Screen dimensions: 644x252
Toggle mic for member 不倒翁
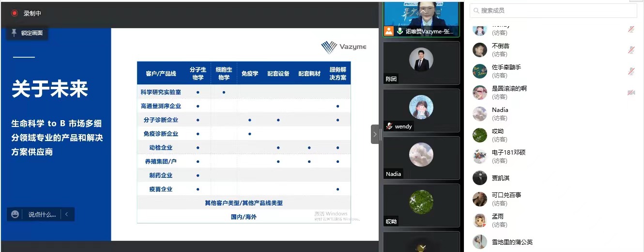click(x=631, y=50)
